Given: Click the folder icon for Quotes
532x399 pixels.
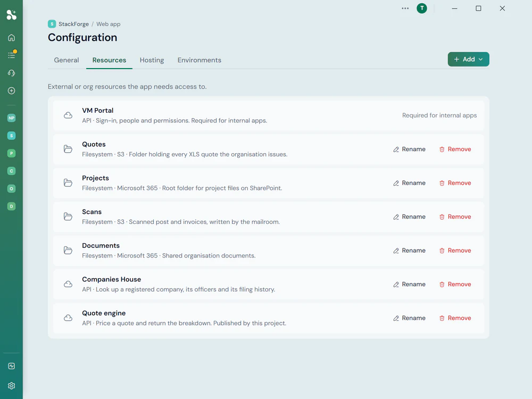Looking at the screenshot, I should [68, 149].
